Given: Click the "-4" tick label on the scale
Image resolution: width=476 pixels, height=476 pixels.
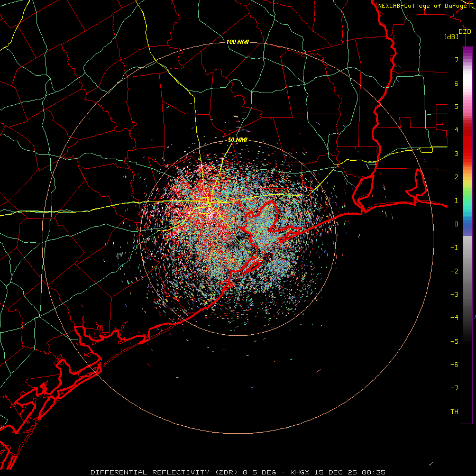Looking at the screenshot, I should (x=454, y=318).
